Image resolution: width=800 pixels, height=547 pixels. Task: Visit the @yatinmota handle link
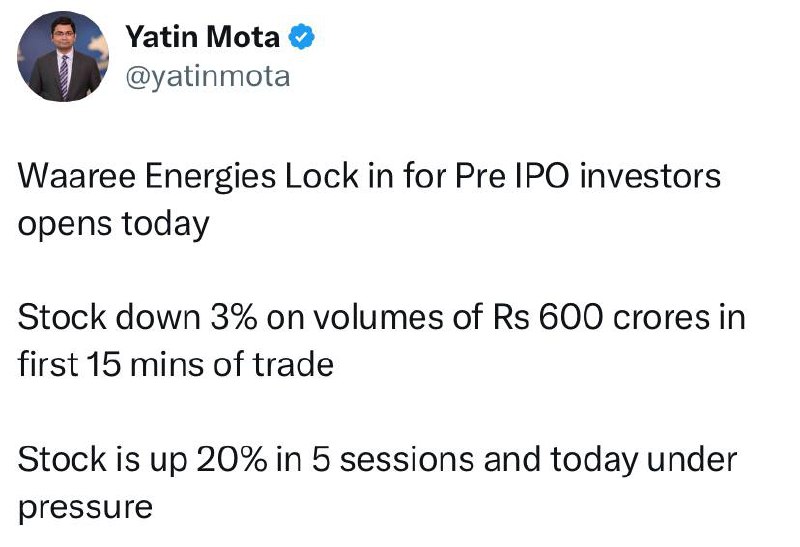pos(208,77)
